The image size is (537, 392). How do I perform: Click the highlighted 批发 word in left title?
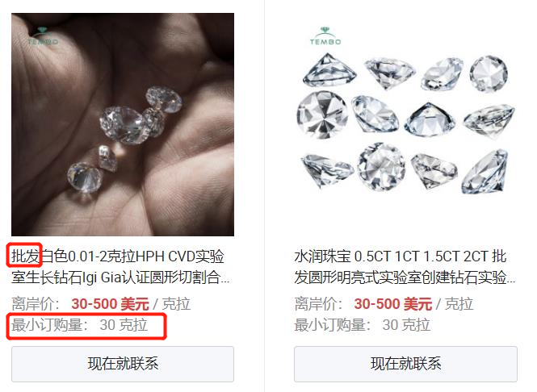25,256
